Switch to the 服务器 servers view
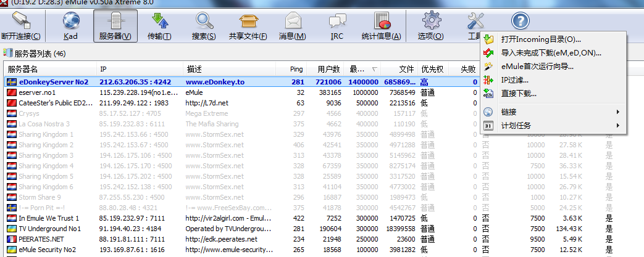The width and height of the screenshot is (644, 257). pyautogui.click(x=115, y=26)
